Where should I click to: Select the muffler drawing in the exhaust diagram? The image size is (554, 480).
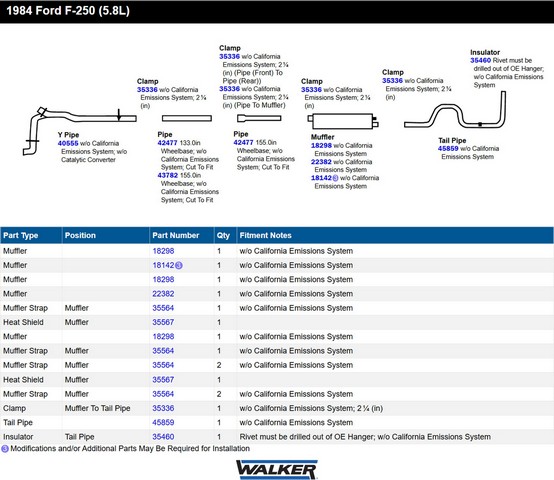click(343, 121)
